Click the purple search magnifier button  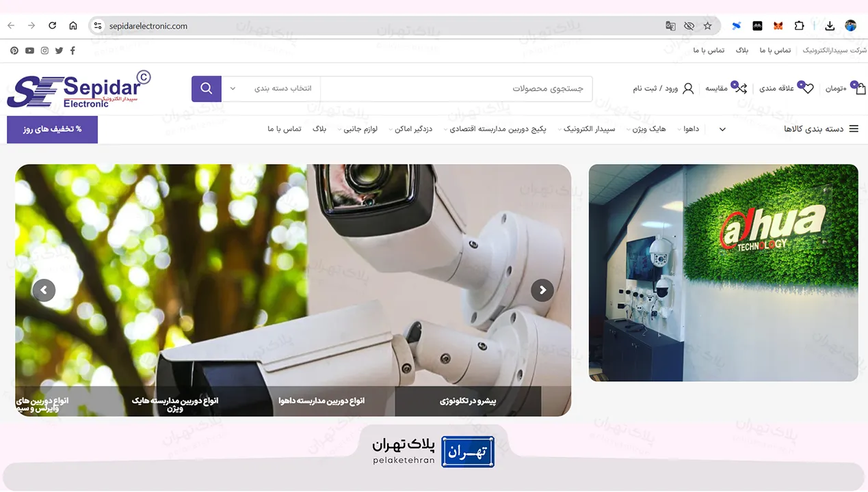pos(206,89)
